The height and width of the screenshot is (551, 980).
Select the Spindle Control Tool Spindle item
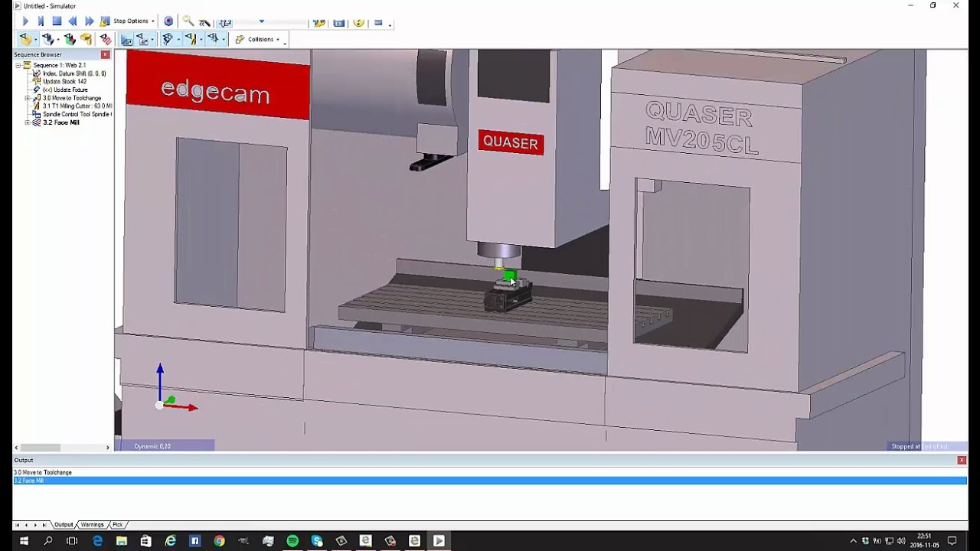pos(77,114)
